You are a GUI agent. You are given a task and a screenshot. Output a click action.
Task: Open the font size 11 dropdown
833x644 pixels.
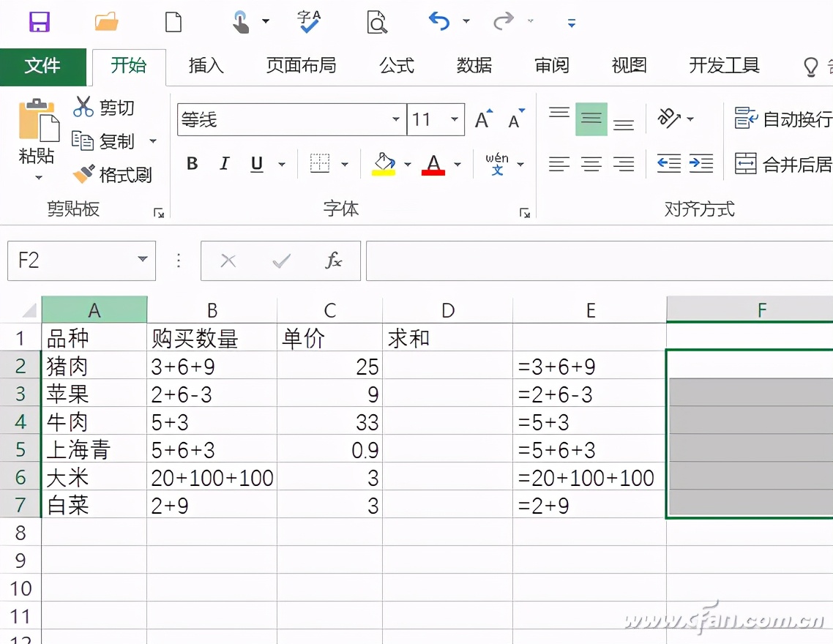455,119
